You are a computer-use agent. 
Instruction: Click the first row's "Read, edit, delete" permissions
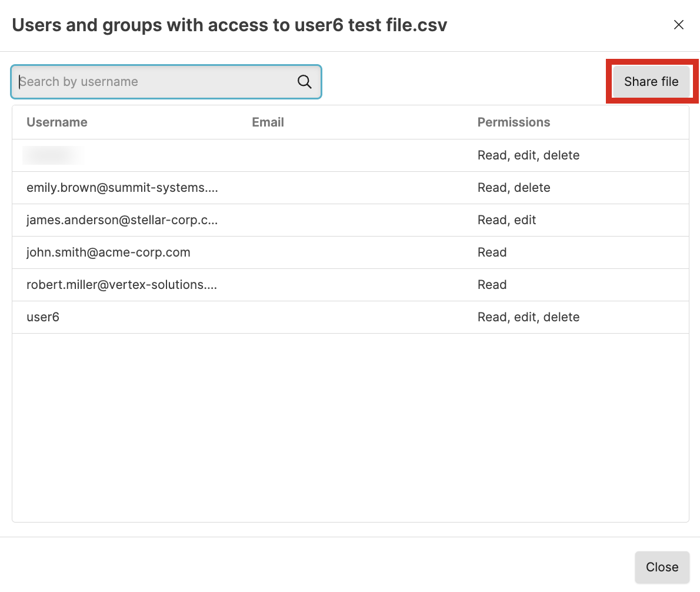[x=528, y=155]
